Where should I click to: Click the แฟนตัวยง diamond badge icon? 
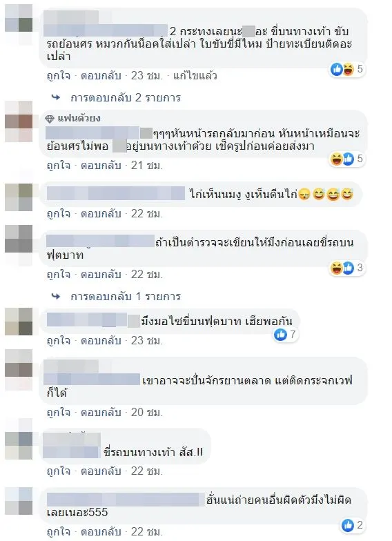50,119
